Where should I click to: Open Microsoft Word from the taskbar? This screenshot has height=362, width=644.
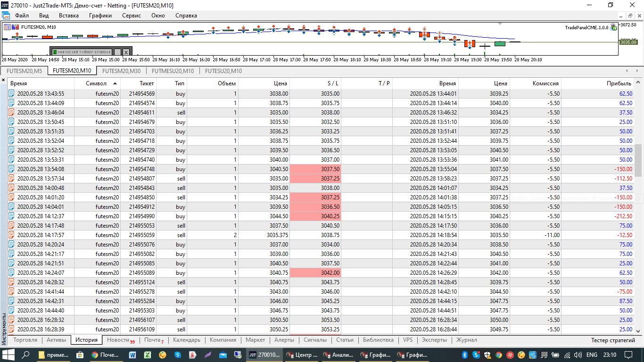[x=132, y=354]
